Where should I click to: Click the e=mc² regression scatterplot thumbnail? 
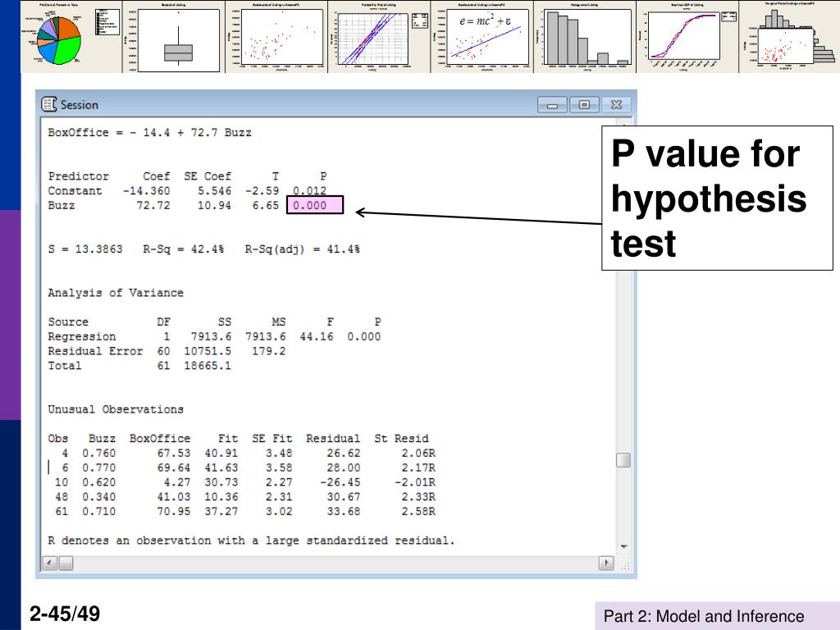484,37
